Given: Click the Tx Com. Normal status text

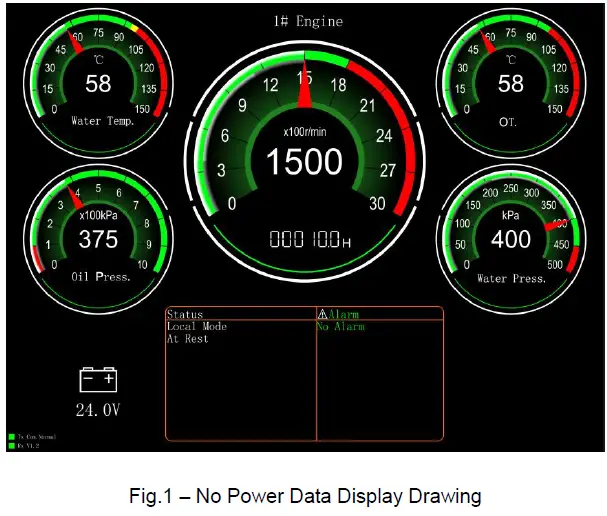Looking at the screenshot, I should [37, 437].
